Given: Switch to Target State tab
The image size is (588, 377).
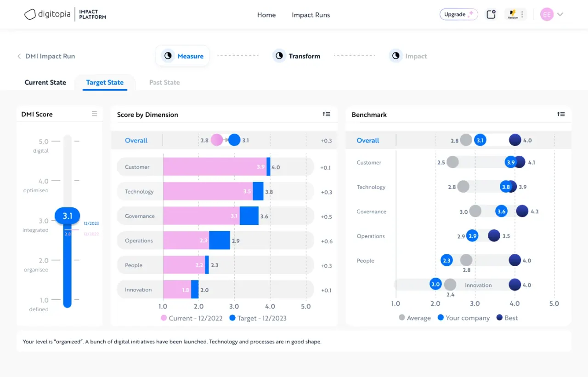Looking at the screenshot, I should (x=105, y=82).
